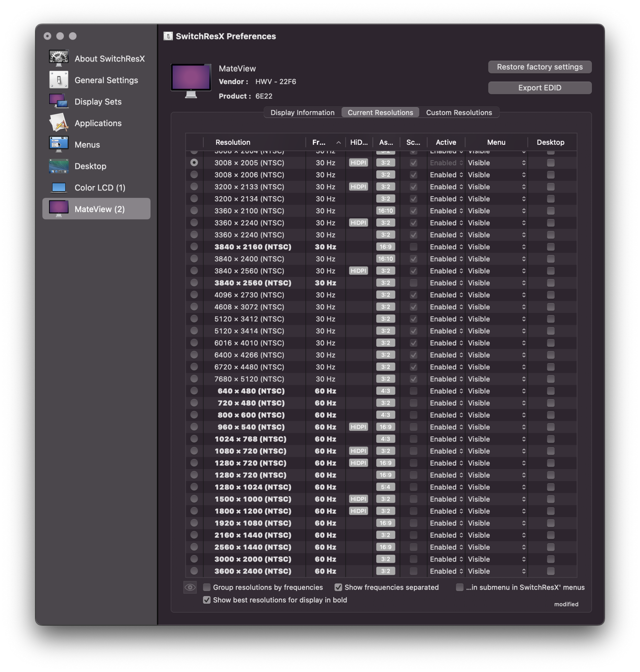This screenshot has height=672, width=640.
Task: Select the Color LCD (1) laptop icon
Action: click(x=58, y=187)
